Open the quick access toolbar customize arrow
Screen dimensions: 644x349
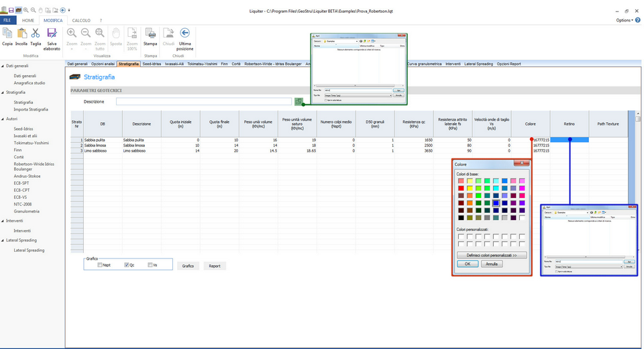[x=69, y=10]
